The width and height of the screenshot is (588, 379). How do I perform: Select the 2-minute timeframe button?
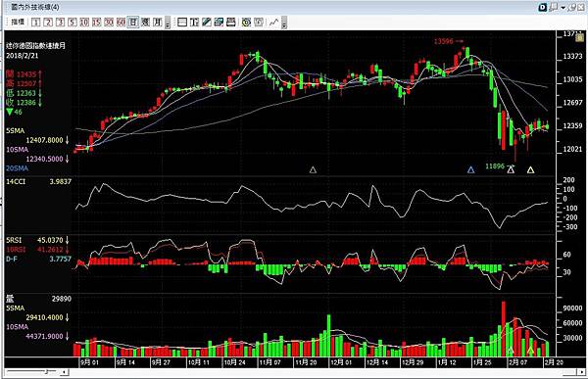click(48, 23)
